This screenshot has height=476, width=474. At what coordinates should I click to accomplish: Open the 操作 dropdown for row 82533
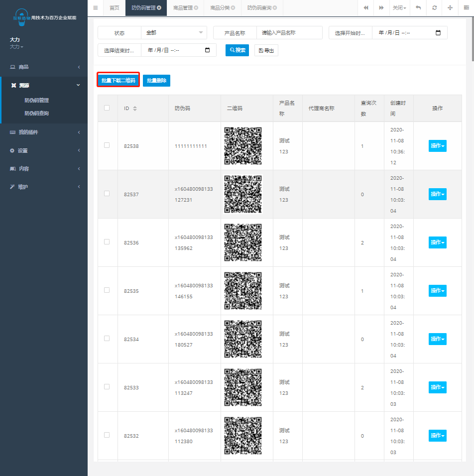tap(437, 387)
